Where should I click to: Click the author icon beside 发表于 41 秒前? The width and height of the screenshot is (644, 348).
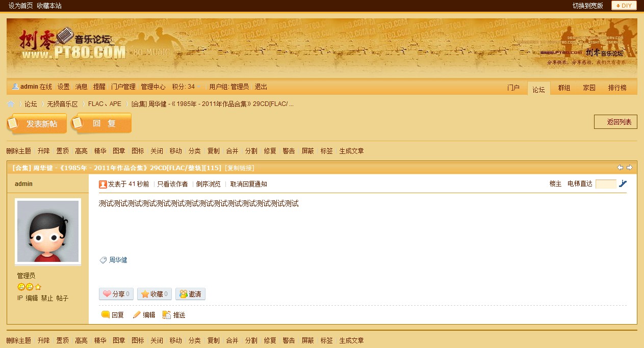103,184
